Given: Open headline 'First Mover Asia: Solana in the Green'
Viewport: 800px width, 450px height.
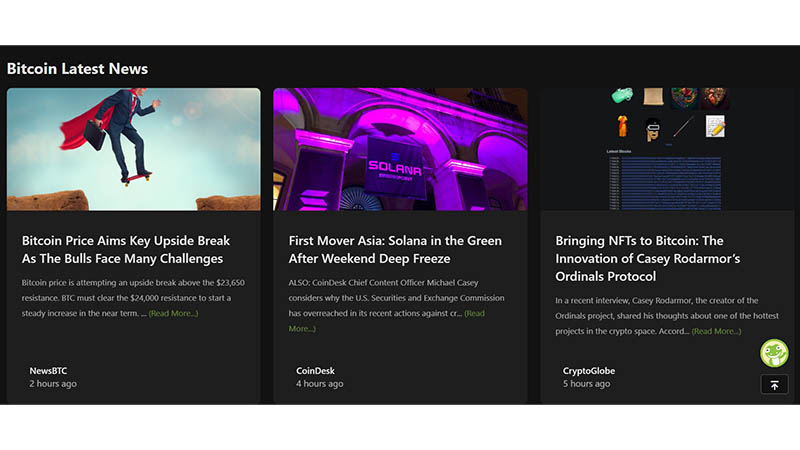Looking at the screenshot, I should 395,249.
